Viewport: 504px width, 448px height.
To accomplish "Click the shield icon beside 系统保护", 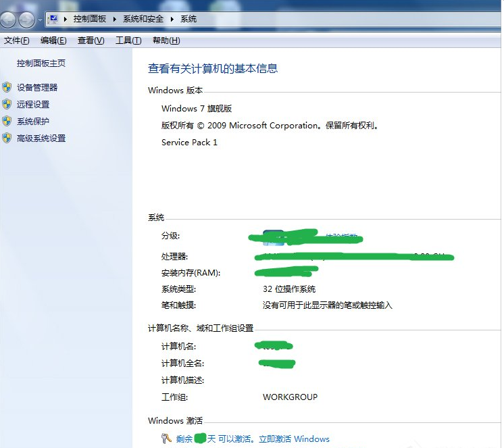I will (7, 121).
